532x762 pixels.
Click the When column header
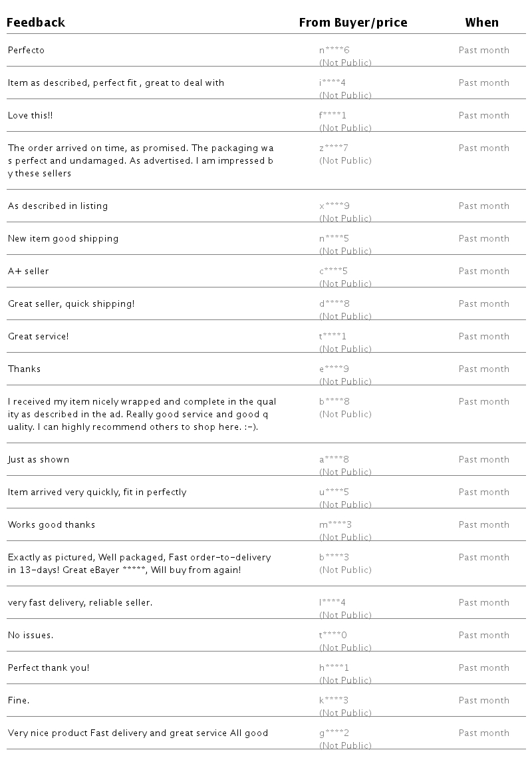[x=481, y=23]
